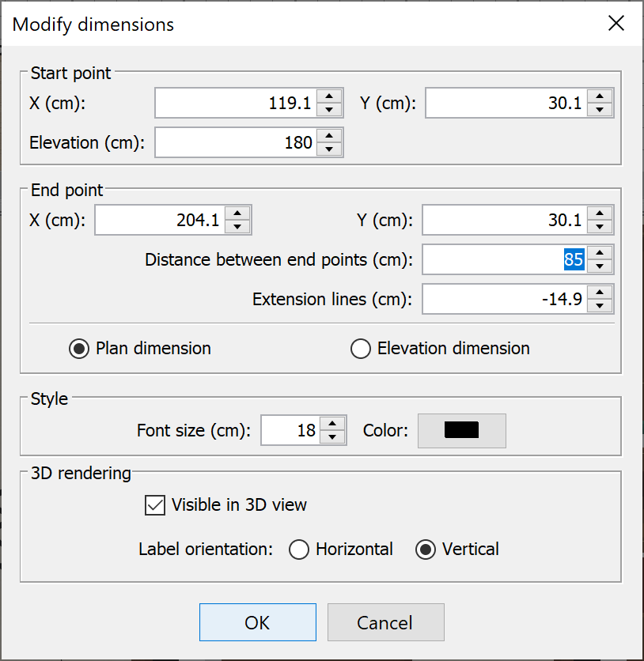Image resolution: width=644 pixels, height=661 pixels.
Task: Confirm changes with OK
Action: [x=257, y=622]
